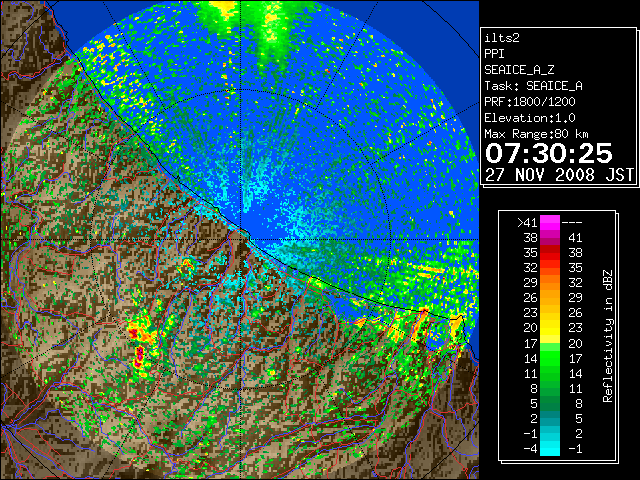The image size is (640, 480).
Task: Pick the bright green 14–17 dBZ band
Action: (550, 358)
